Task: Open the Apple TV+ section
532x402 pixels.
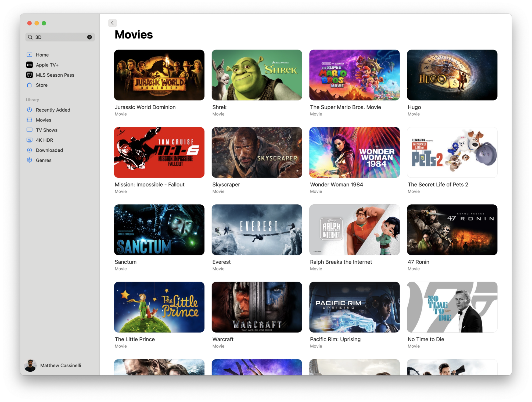Action: 48,65
